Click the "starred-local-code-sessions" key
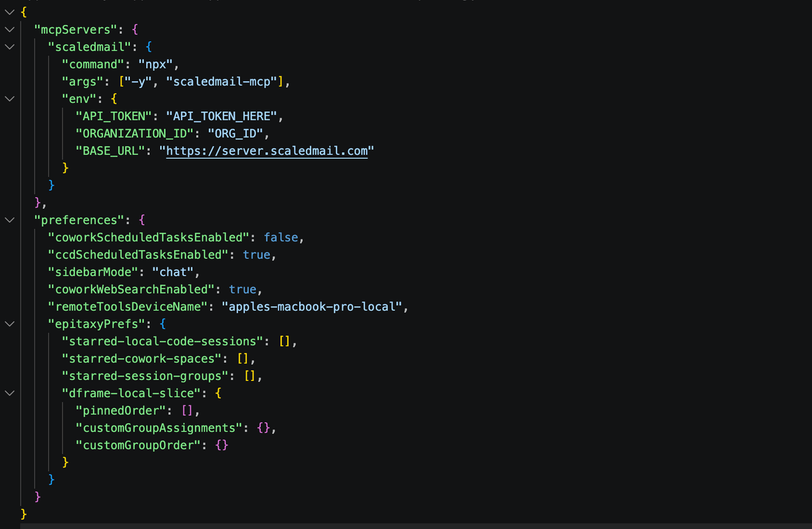The image size is (812, 529). [x=162, y=342]
